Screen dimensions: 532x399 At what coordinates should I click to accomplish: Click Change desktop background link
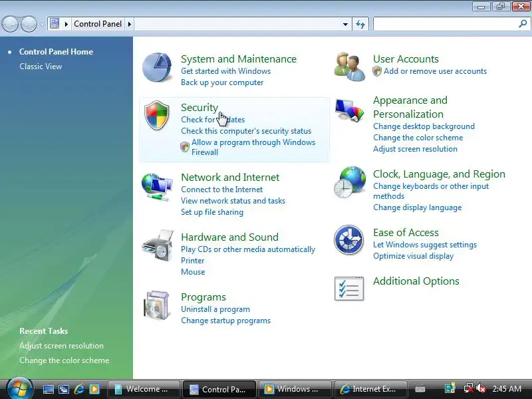point(424,126)
